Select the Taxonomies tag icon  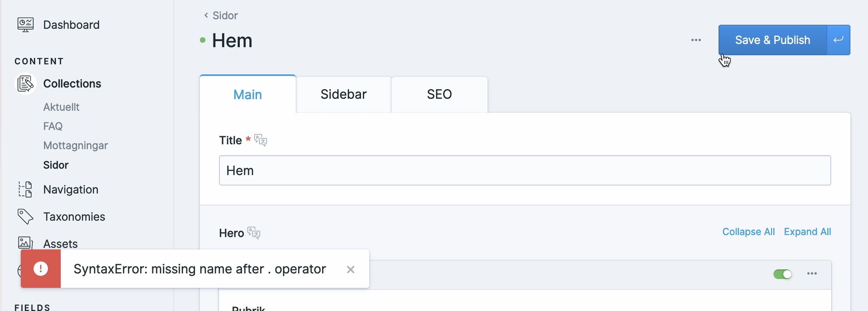25,216
